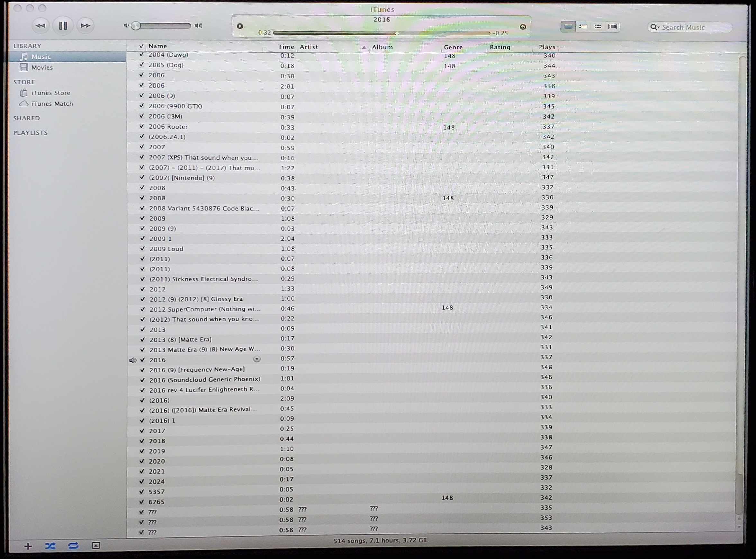The height and width of the screenshot is (559, 756).
Task: Switch to Cover Flow view
Action: [x=612, y=26]
